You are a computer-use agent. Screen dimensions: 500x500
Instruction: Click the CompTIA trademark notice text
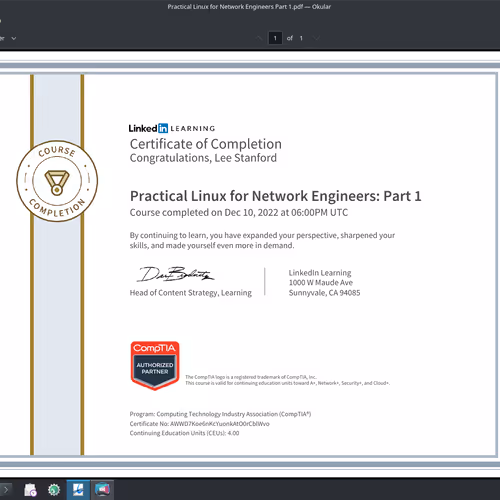287,380
